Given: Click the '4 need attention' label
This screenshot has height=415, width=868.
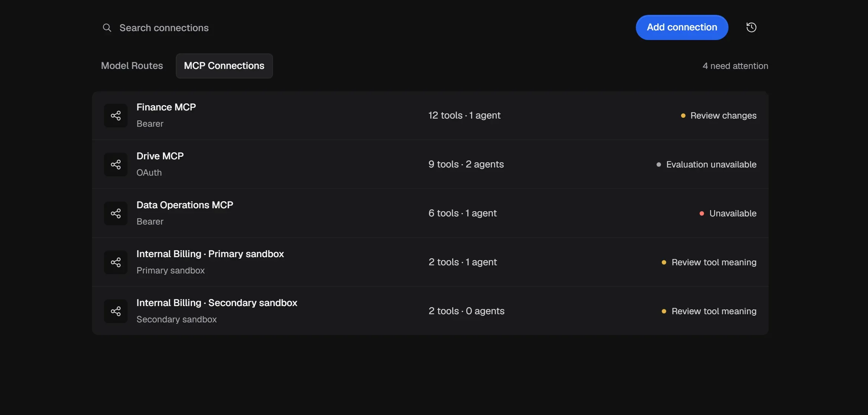Looking at the screenshot, I should [735, 66].
